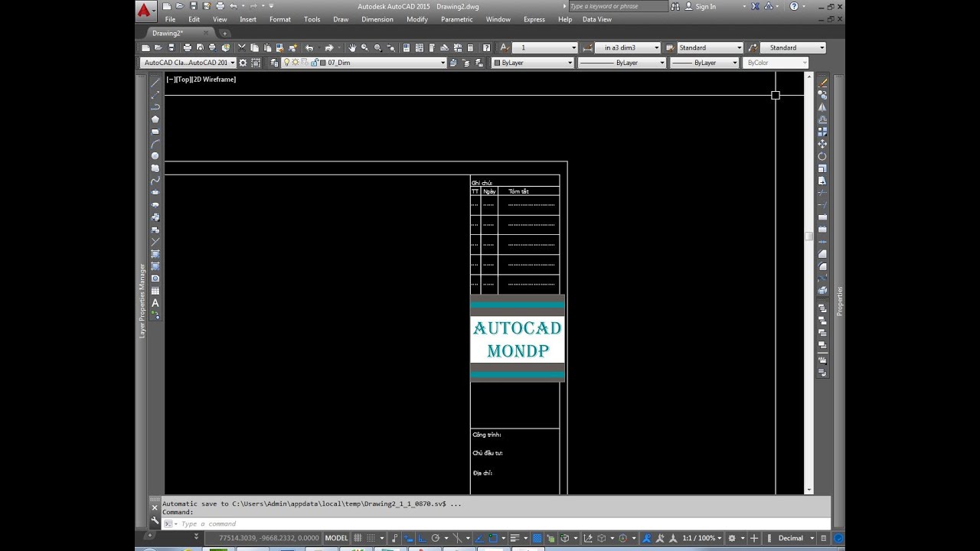Click the Match Properties icon

coord(279,47)
